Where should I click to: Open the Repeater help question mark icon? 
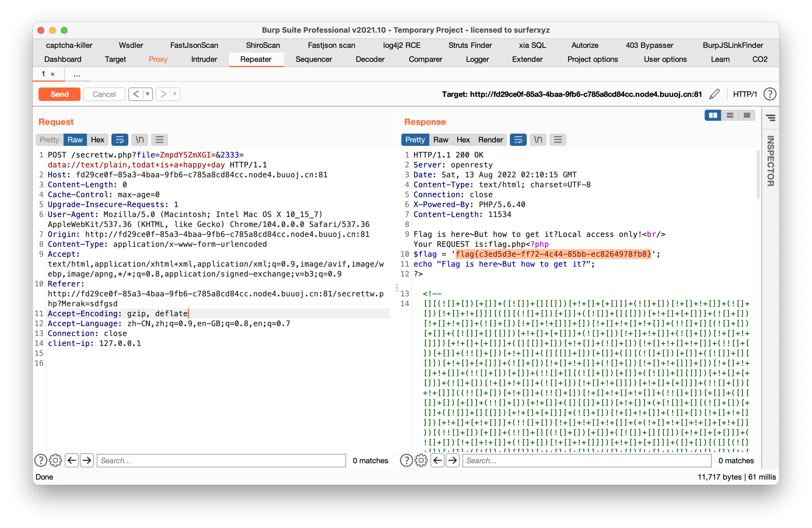770,94
